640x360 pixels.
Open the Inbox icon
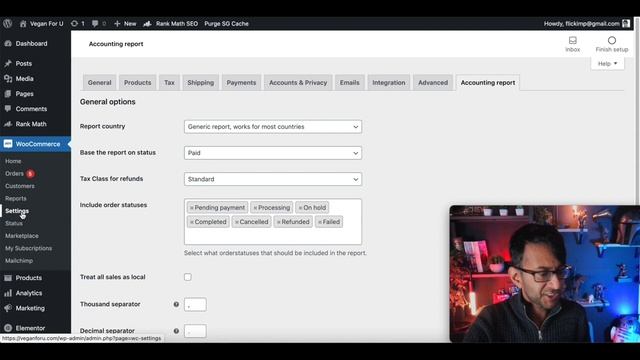[573, 40]
